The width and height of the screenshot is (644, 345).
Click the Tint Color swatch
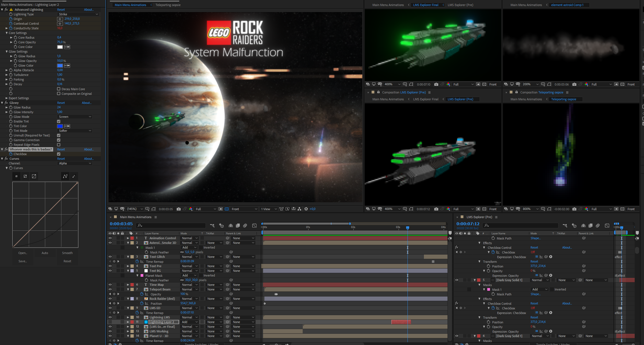pos(60,126)
